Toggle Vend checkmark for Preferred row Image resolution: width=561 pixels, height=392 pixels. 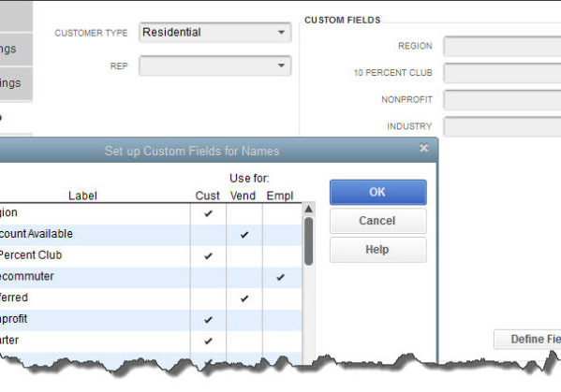click(x=244, y=298)
